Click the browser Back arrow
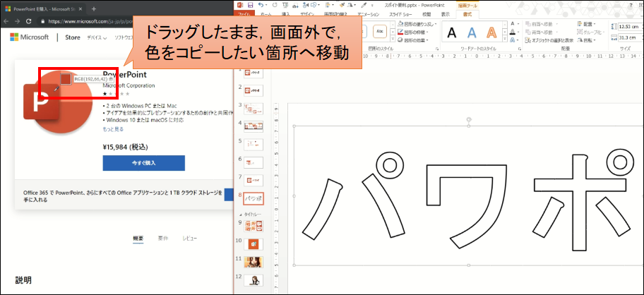This screenshot has height=295, width=644. coord(6,21)
